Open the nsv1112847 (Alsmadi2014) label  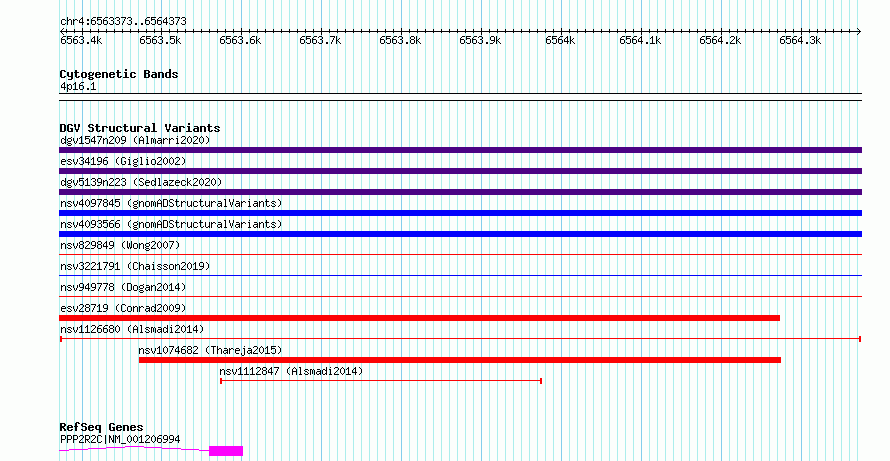click(291, 371)
